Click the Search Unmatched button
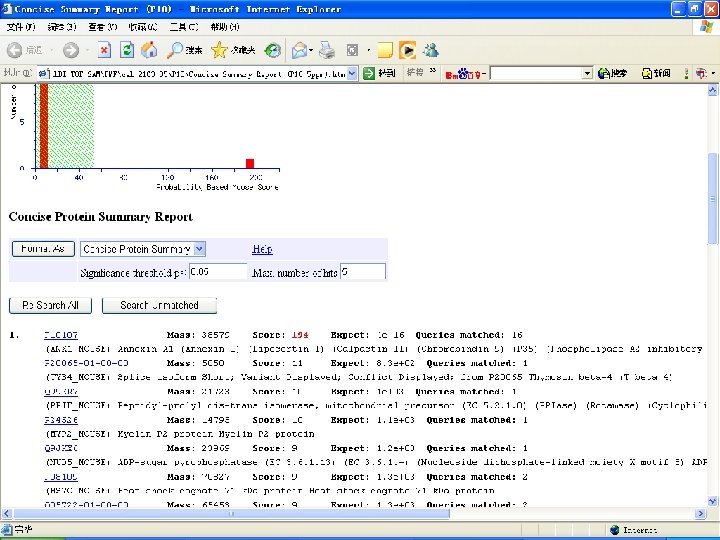The image size is (720, 540). 159,306
